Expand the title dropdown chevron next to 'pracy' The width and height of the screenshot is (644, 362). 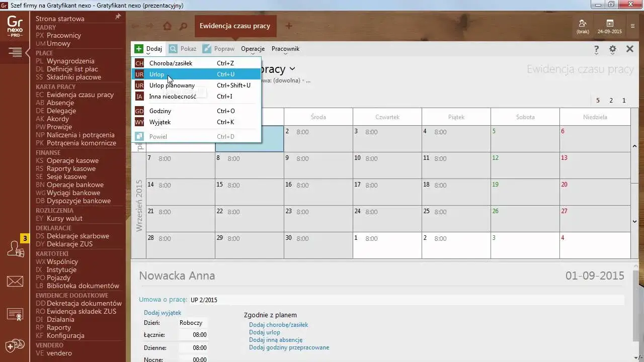(292, 69)
